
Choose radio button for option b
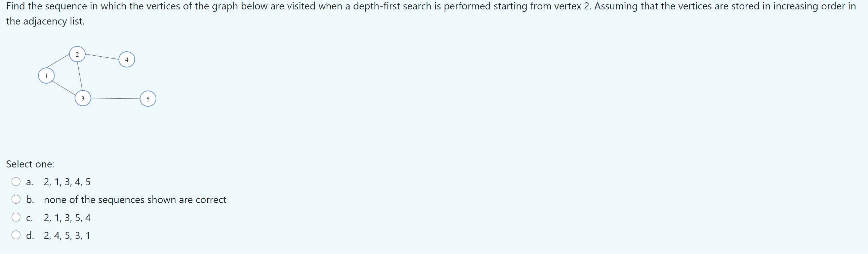click(16, 200)
